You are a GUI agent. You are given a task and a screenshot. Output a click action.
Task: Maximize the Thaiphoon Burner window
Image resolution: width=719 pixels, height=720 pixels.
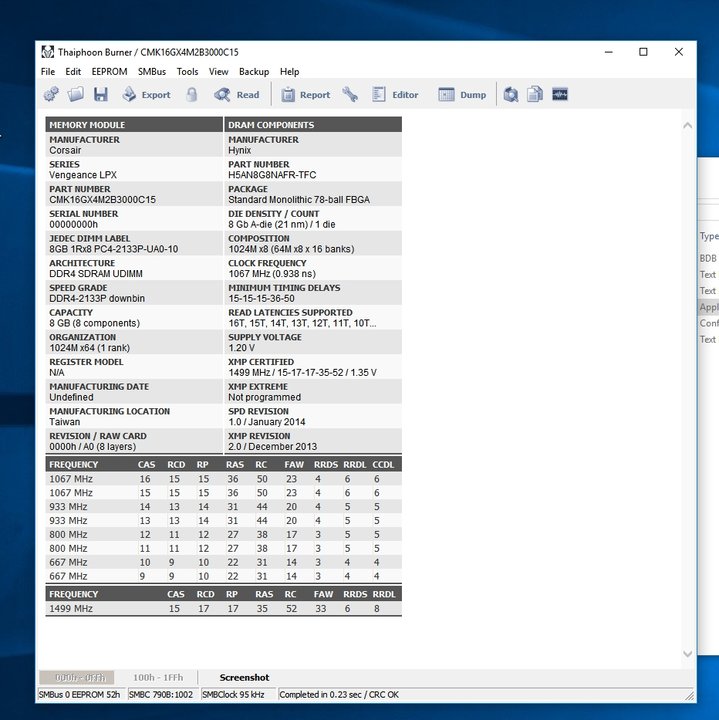(x=643, y=52)
